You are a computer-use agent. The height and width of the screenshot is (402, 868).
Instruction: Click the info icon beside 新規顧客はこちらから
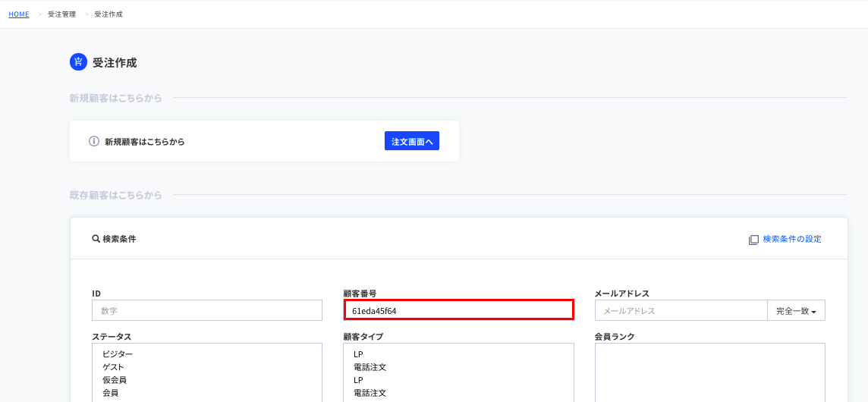[94, 141]
